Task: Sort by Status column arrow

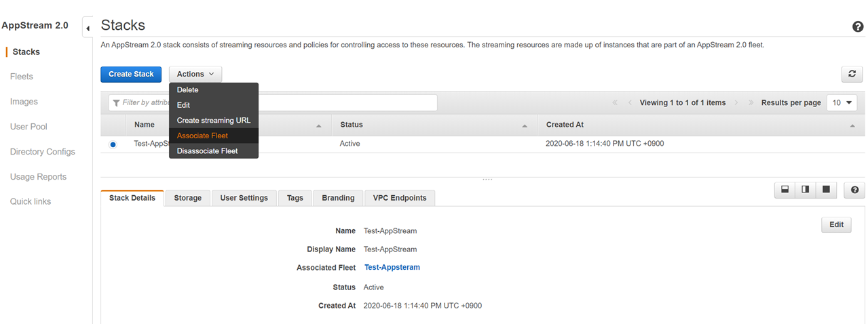Action: tap(525, 126)
